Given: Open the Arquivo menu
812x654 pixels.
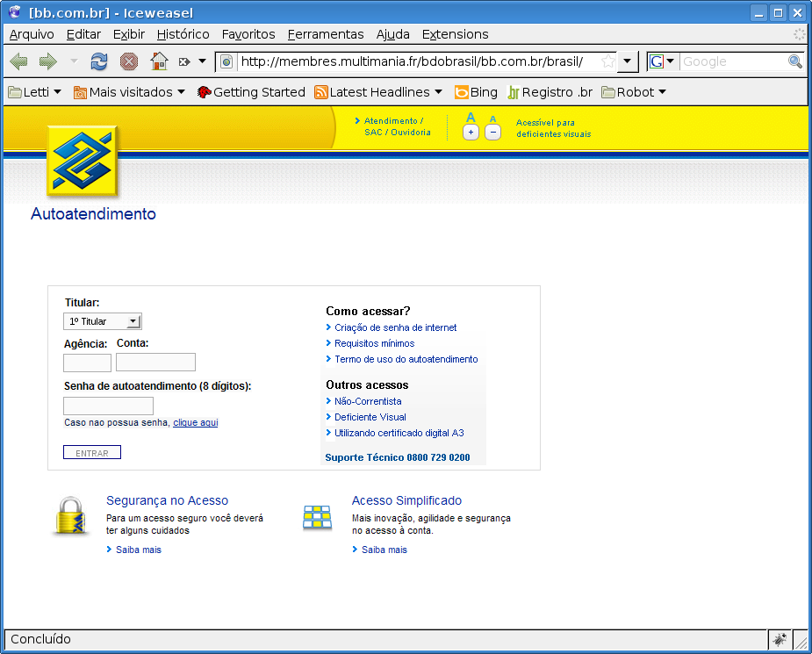Looking at the screenshot, I should (x=32, y=34).
